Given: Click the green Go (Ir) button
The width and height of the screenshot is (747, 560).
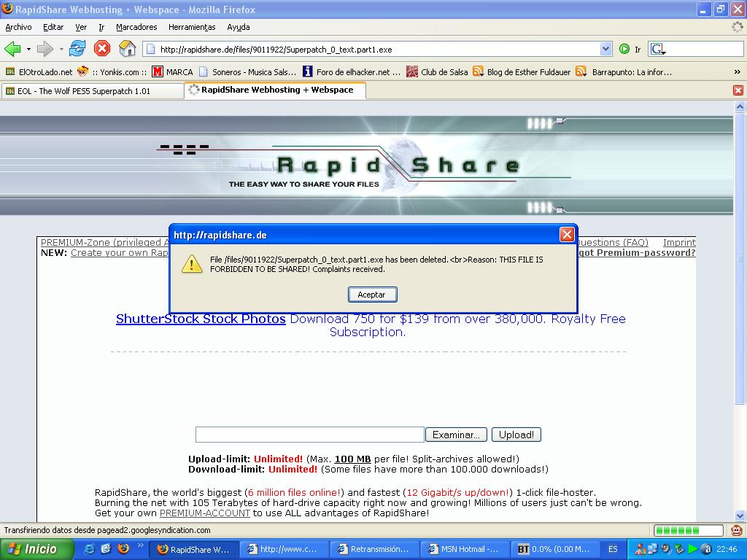Looking at the screenshot, I should pyautogui.click(x=630, y=49).
